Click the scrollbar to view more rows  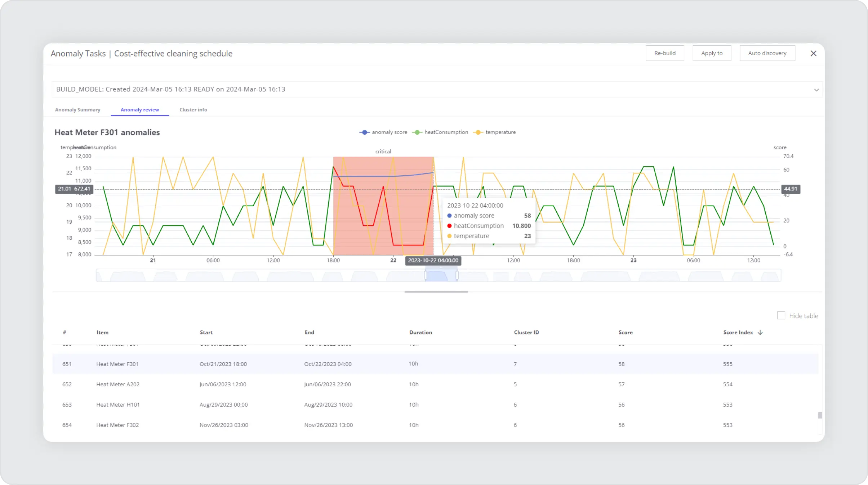pyautogui.click(x=821, y=415)
